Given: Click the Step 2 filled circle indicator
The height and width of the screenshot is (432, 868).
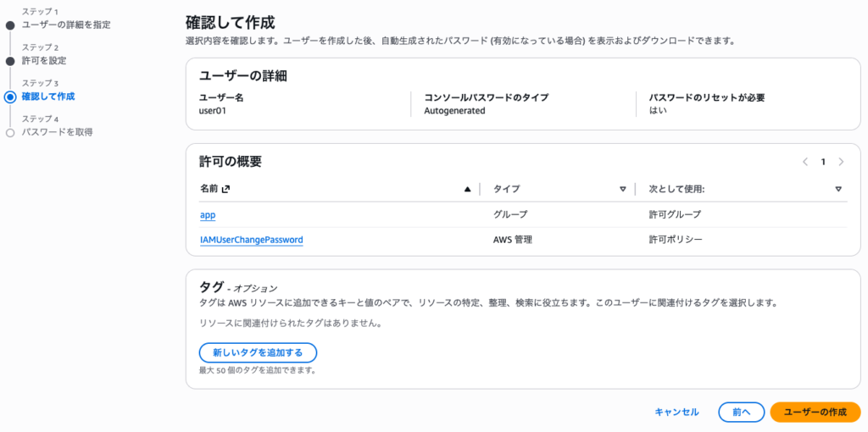Looking at the screenshot, I should (x=10, y=61).
